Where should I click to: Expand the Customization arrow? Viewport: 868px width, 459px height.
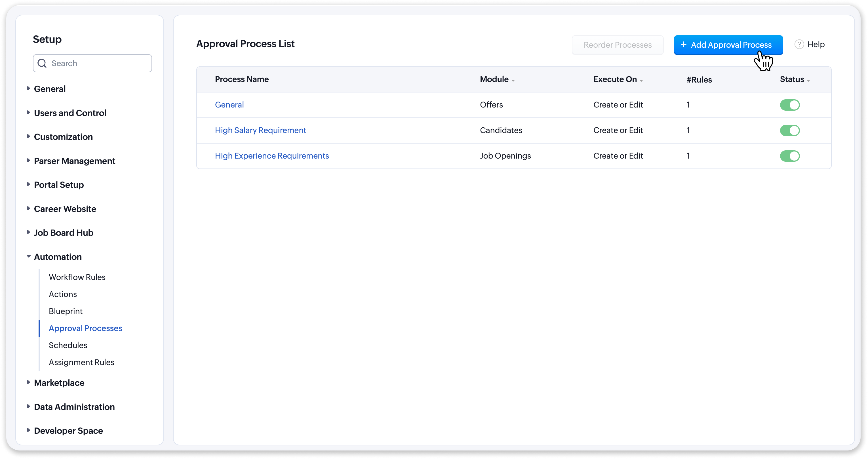(x=29, y=136)
